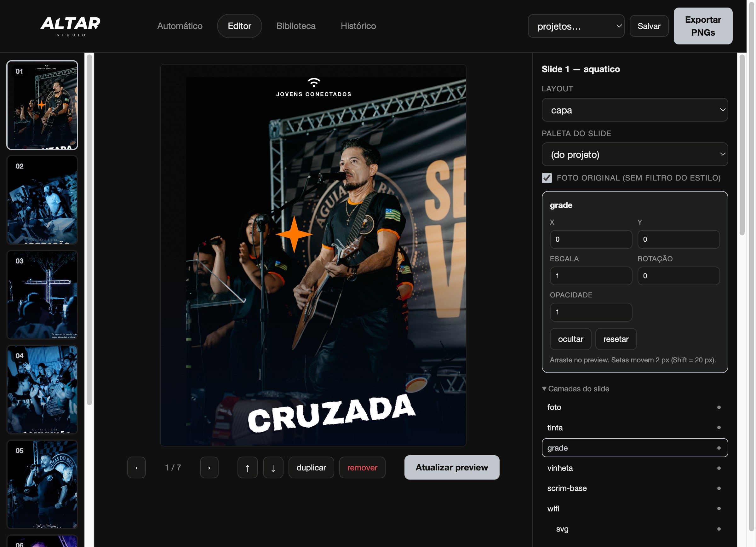
Task: Open the Layout capa dropdown
Action: tap(635, 110)
